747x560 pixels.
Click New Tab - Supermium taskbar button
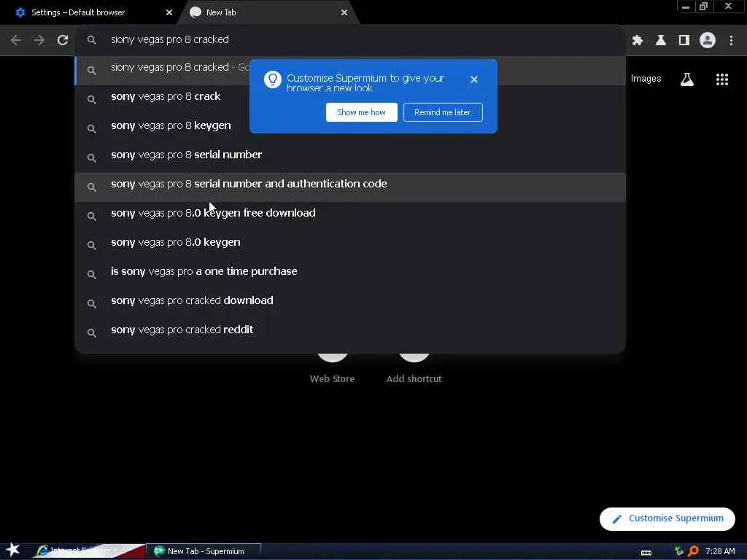tap(204, 551)
